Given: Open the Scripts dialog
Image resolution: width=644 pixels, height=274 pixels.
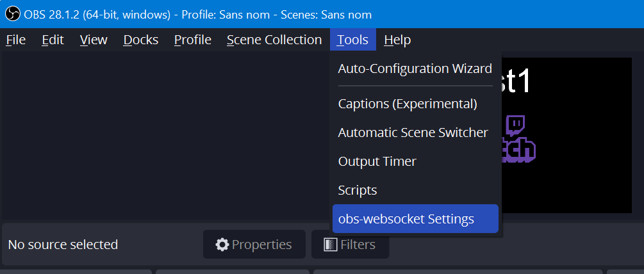Looking at the screenshot, I should click(415, 190).
